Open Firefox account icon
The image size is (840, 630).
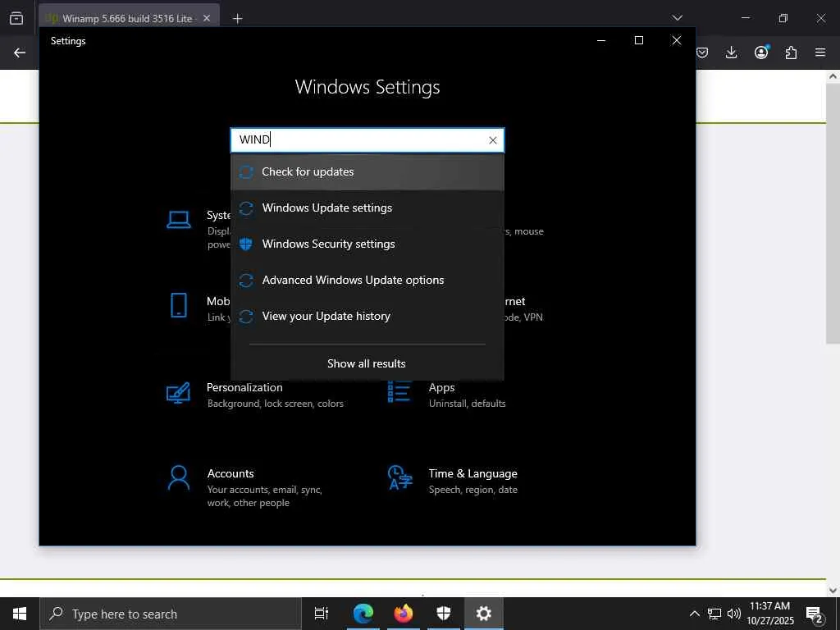click(761, 52)
